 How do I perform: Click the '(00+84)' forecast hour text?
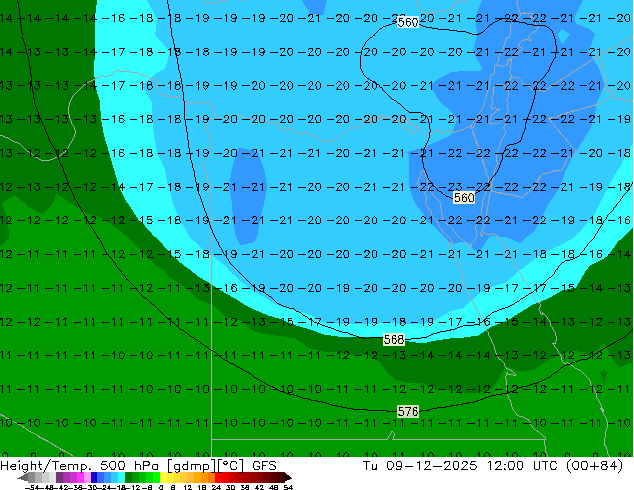[594, 466]
